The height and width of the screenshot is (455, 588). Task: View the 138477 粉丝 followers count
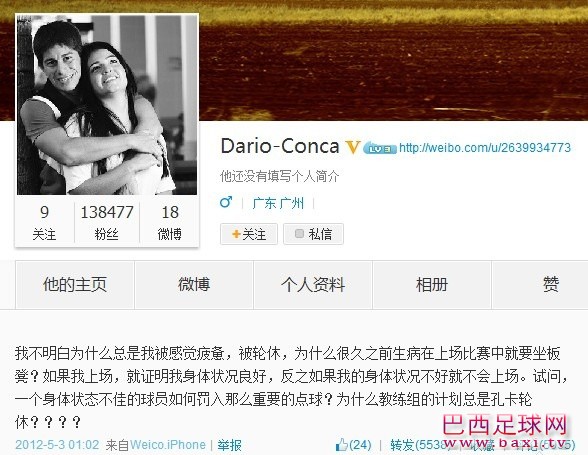(107, 222)
